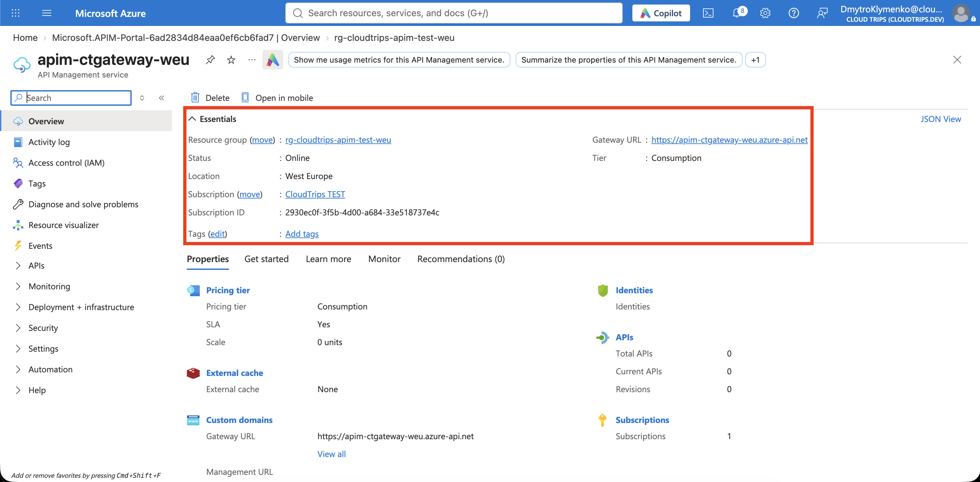
Task: Click the Open in mobile phone icon
Action: 245,98
